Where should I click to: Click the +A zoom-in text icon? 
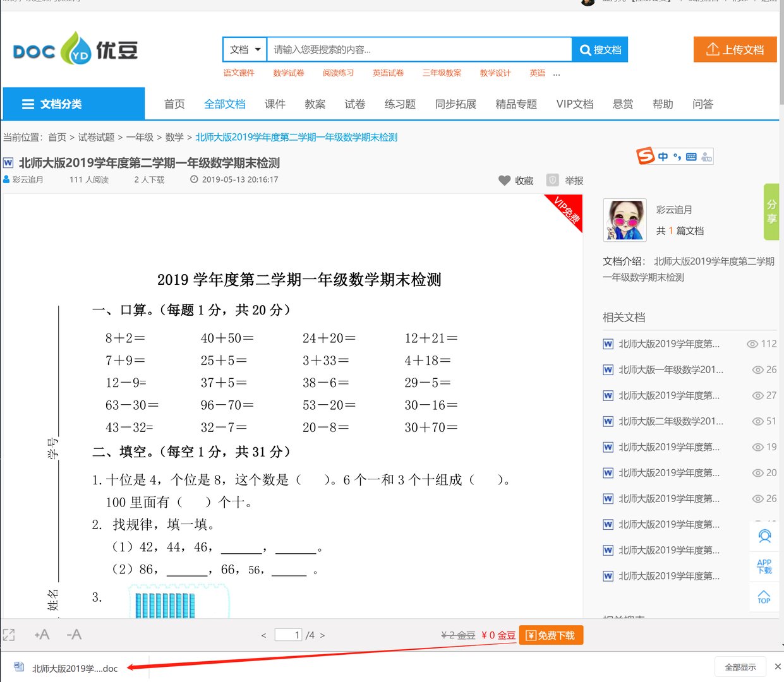tap(42, 635)
